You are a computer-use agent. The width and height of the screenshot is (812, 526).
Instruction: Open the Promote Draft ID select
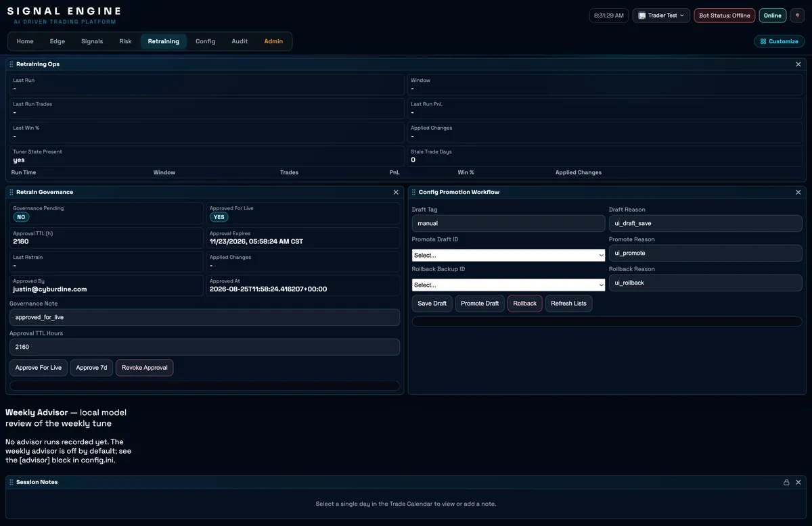pyautogui.click(x=508, y=255)
